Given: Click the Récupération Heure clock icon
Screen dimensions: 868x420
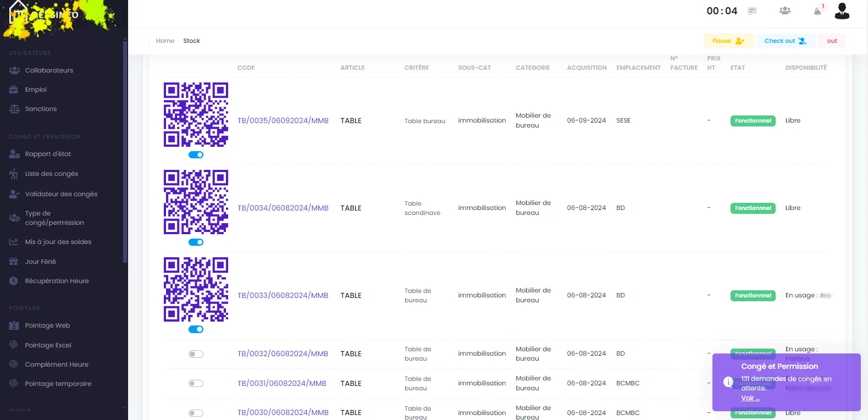Looking at the screenshot, I should click(14, 281).
